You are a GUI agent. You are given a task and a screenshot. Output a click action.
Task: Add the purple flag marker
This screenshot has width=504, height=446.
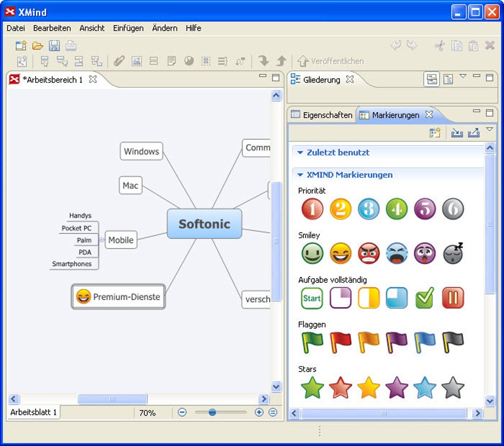coord(397,343)
